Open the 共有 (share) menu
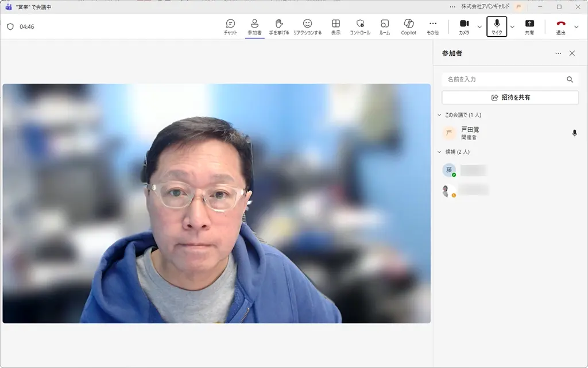588x368 pixels. 529,26
